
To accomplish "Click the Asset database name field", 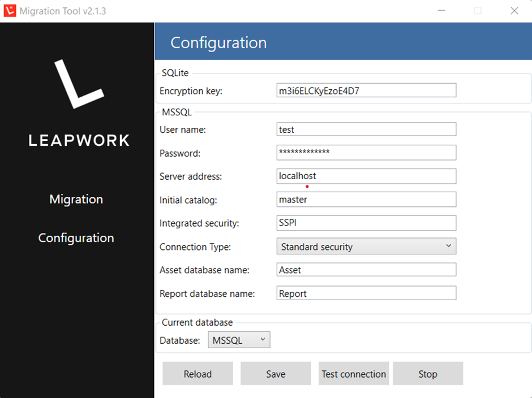I will [366, 269].
